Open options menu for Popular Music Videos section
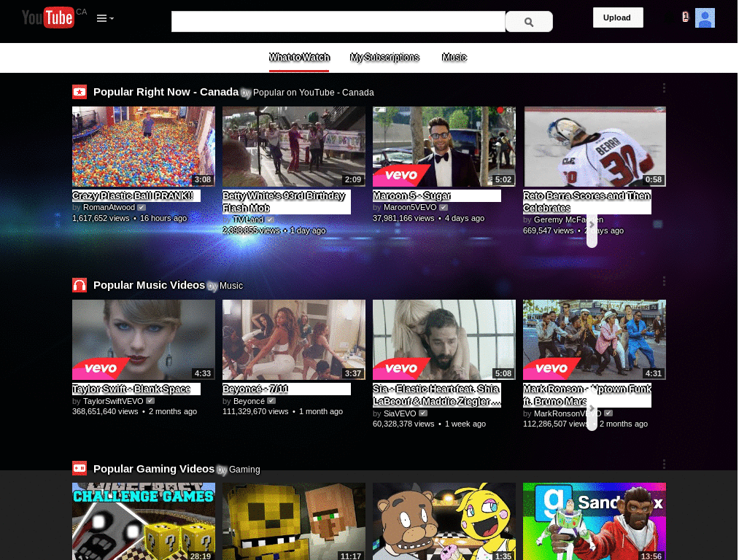The width and height of the screenshot is (747, 560). 664,281
